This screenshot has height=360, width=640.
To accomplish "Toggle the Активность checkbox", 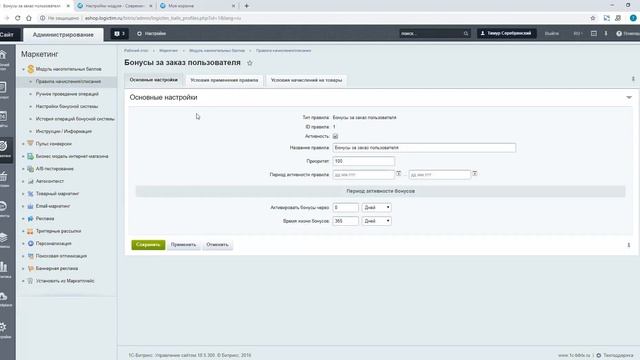I will tap(335, 136).
